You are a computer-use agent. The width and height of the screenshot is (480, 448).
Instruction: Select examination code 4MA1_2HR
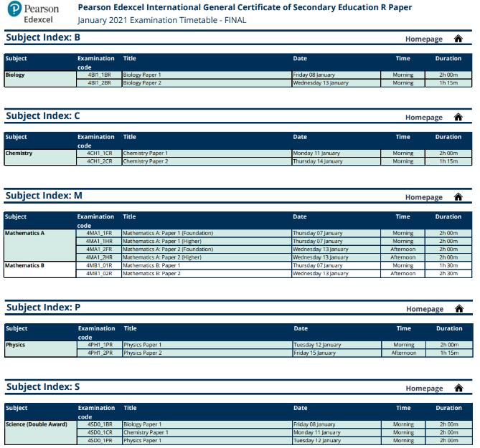point(99,257)
